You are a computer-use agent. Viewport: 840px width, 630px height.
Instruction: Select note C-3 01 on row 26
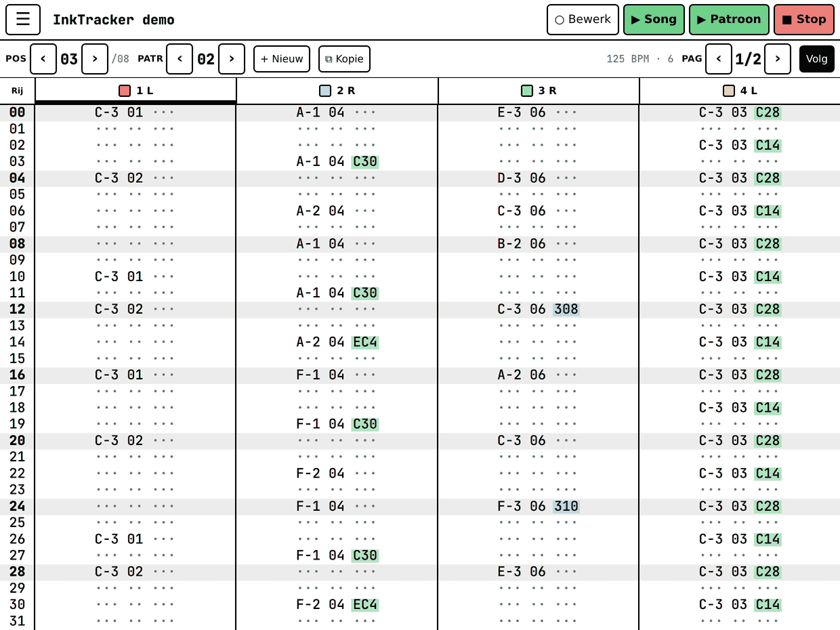pyautogui.click(x=119, y=539)
